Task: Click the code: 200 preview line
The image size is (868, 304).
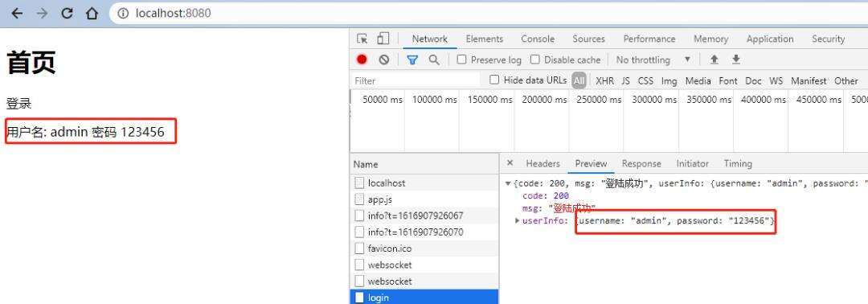Action: point(545,196)
